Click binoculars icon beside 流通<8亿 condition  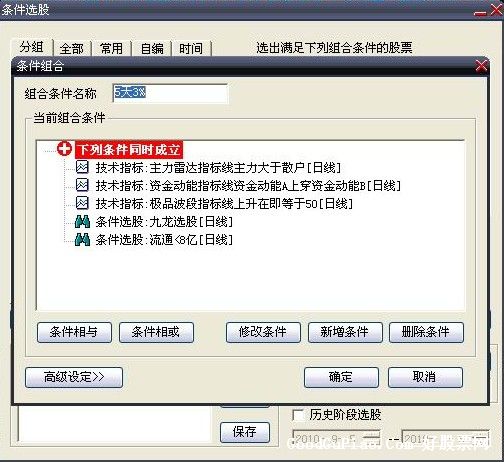click(x=82, y=239)
